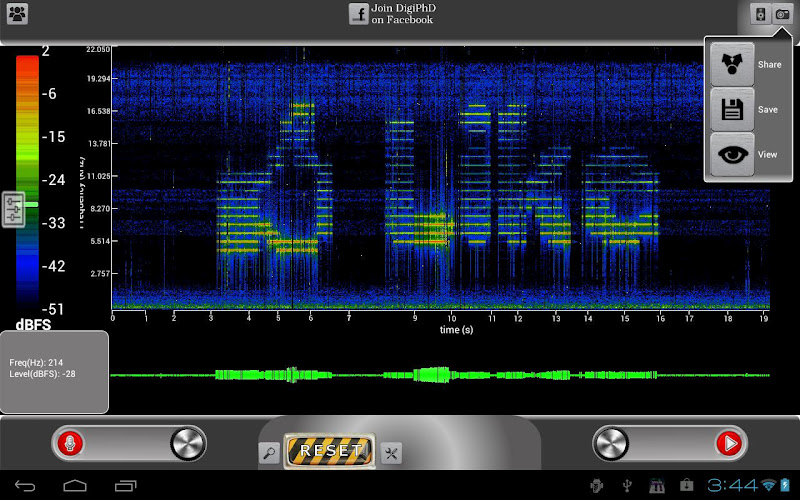800x500 pixels.
Task: Click time axis label 3
Action: [x=211, y=318]
